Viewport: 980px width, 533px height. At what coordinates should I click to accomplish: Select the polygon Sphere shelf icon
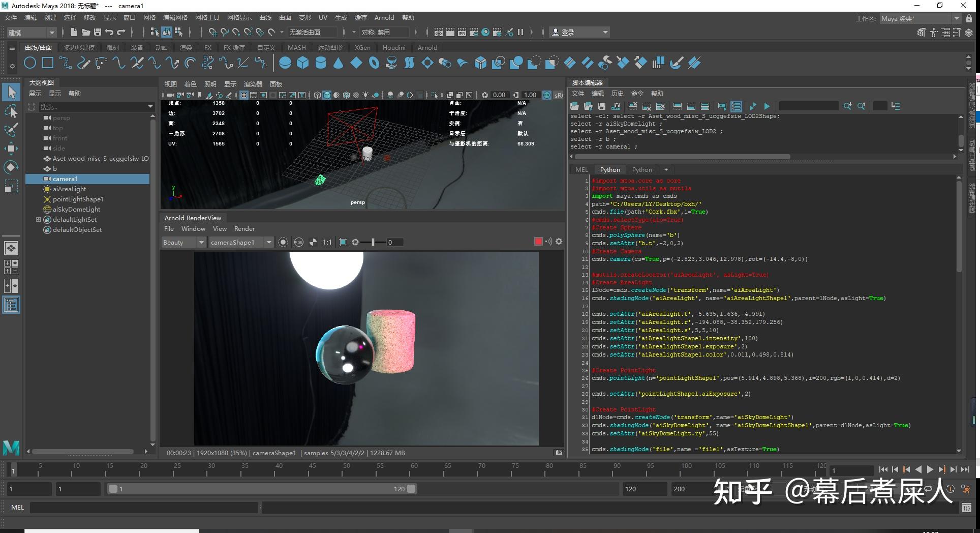284,63
